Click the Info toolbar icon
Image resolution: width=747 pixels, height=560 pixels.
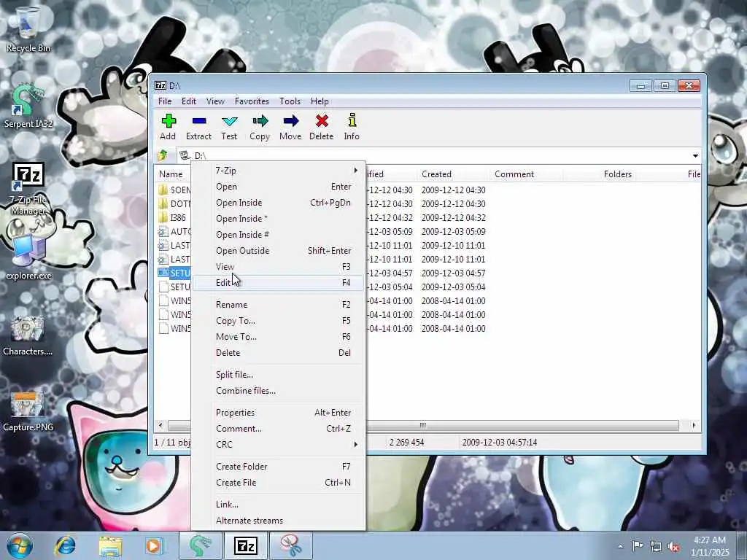click(x=352, y=127)
